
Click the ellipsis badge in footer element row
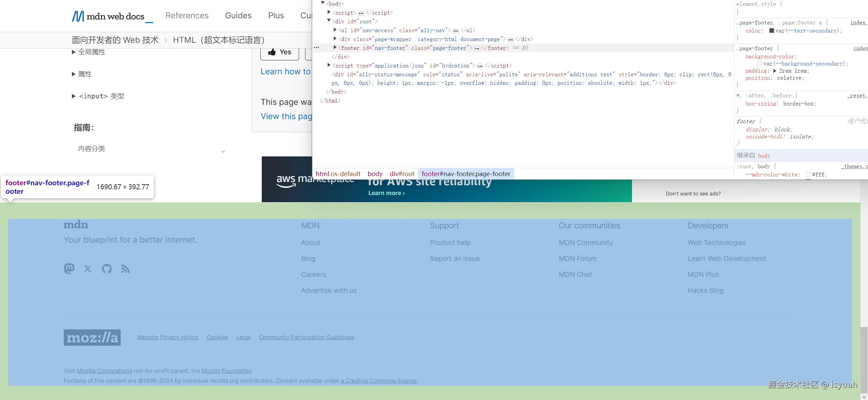tap(477, 49)
